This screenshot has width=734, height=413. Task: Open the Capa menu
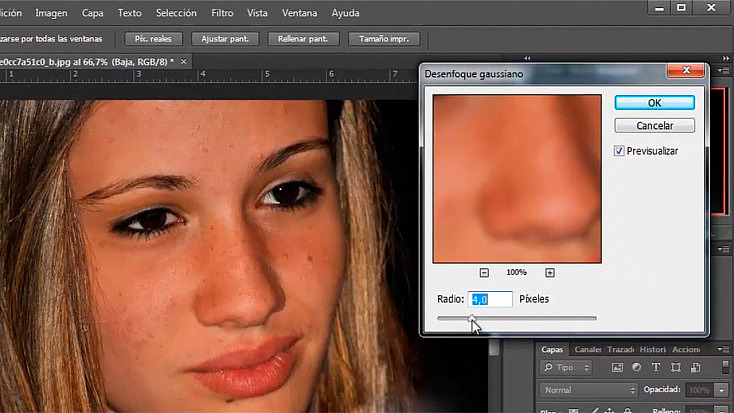pyautogui.click(x=93, y=13)
